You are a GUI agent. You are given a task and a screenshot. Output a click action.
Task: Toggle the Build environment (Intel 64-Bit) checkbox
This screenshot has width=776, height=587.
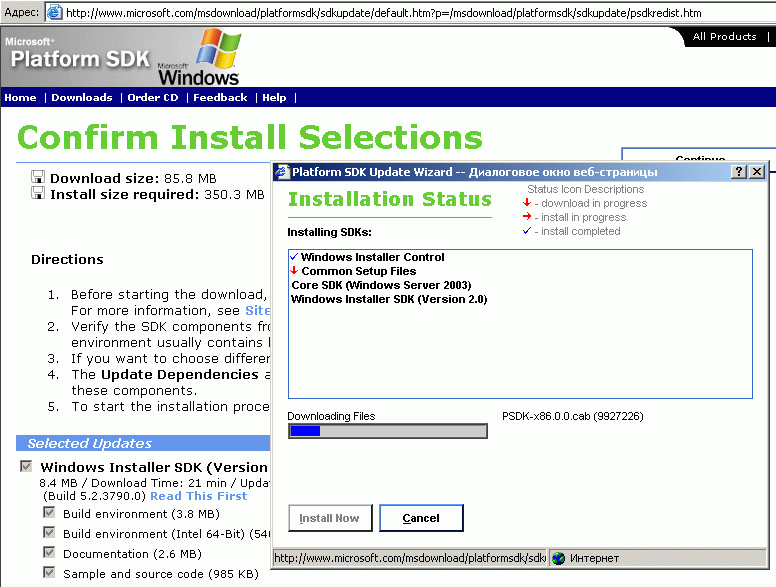49,533
